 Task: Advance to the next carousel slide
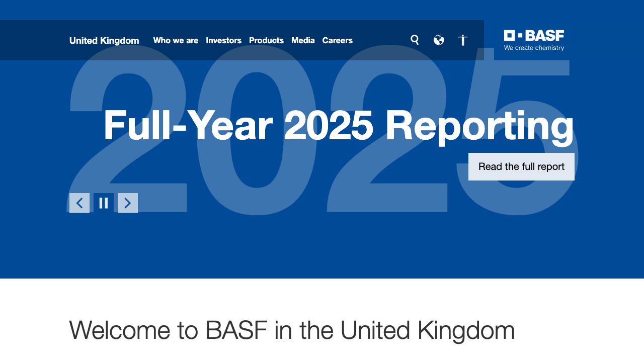(x=127, y=203)
